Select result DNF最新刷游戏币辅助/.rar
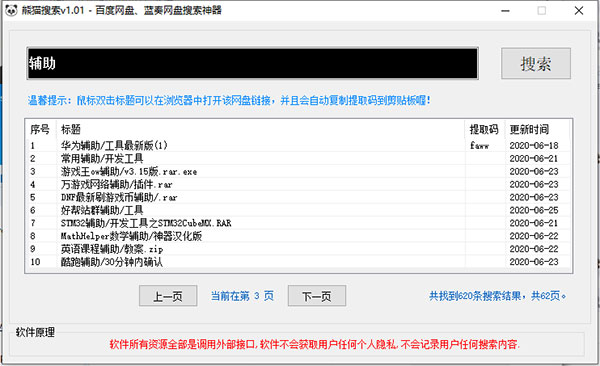The image size is (600, 366). [x=119, y=197]
